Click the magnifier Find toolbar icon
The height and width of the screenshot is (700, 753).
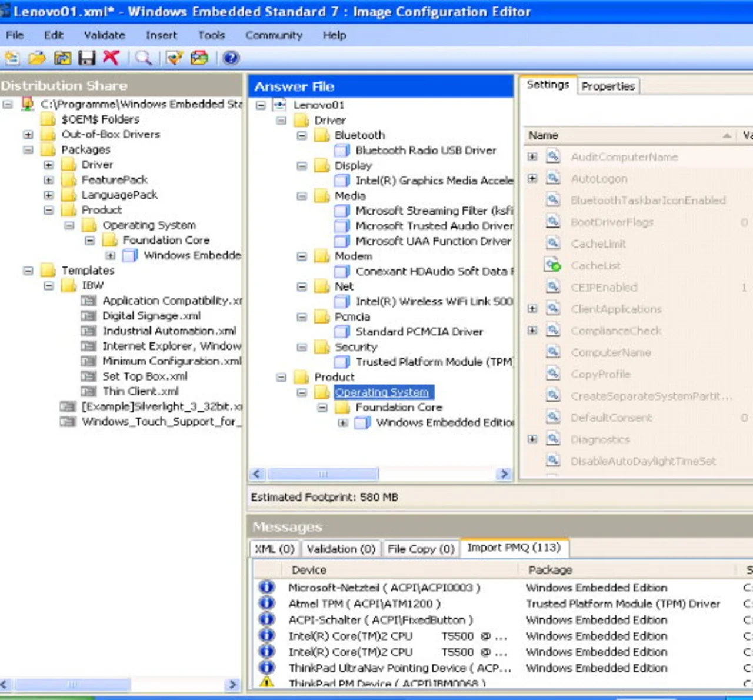pyautogui.click(x=144, y=58)
